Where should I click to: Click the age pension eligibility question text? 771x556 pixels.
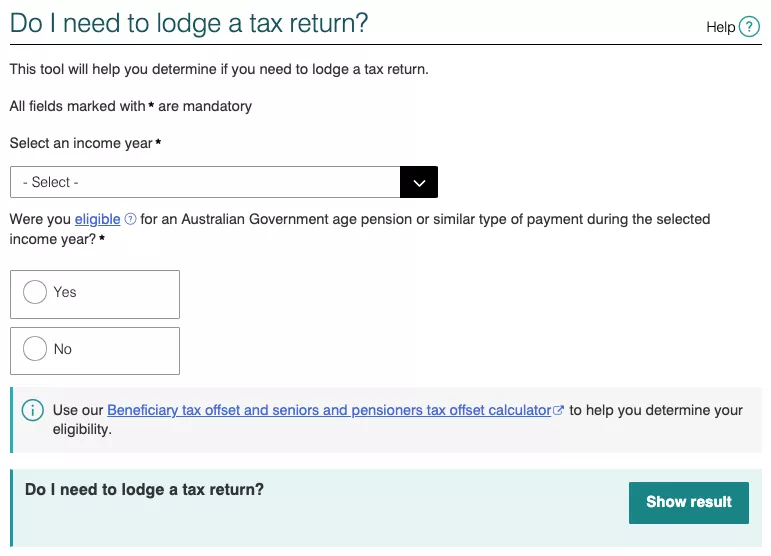pos(420,219)
